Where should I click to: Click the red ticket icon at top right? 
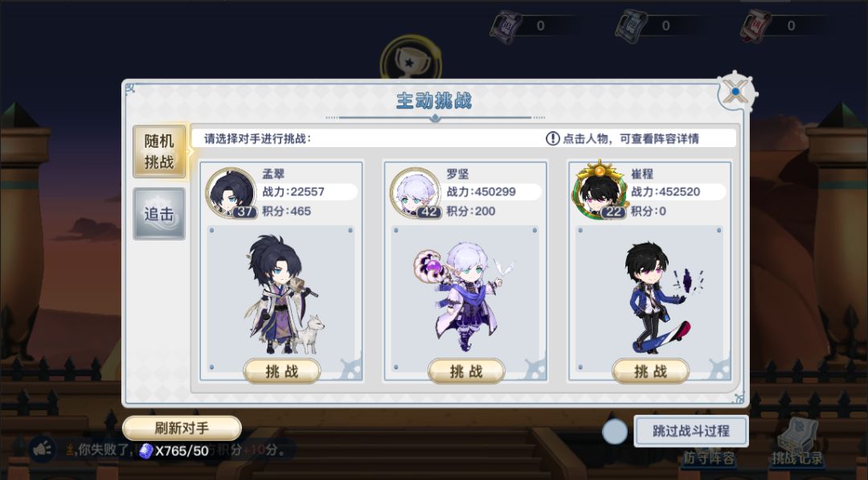point(755,26)
